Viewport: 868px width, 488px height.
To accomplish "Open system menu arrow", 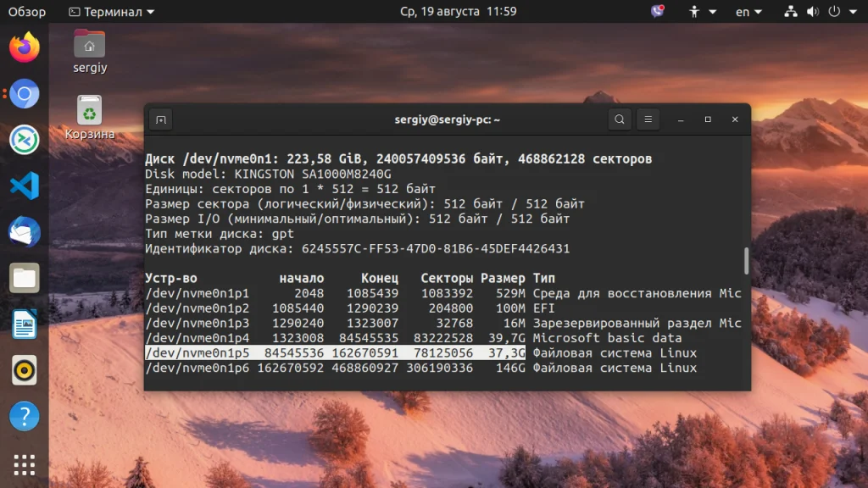I will click(853, 12).
